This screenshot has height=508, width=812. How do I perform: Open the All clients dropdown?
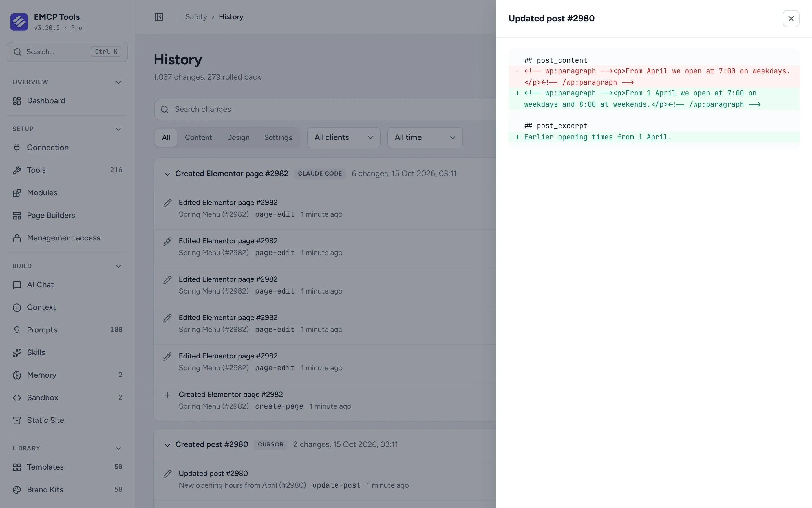(344, 137)
